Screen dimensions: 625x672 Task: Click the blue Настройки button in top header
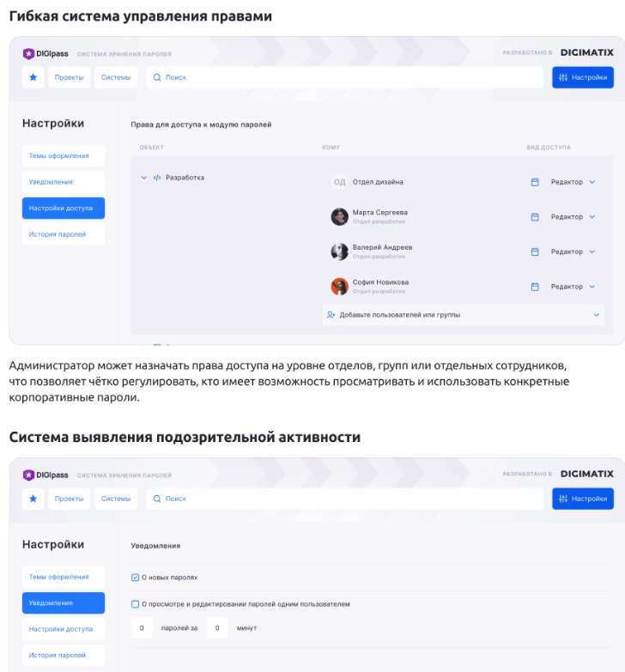coord(583,77)
